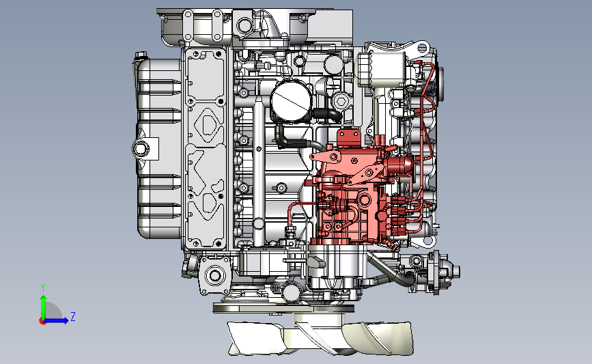The height and width of the screenshot is (364, 592).
Task: Click the Z label of the axis triad
Action: pos(73,316)
